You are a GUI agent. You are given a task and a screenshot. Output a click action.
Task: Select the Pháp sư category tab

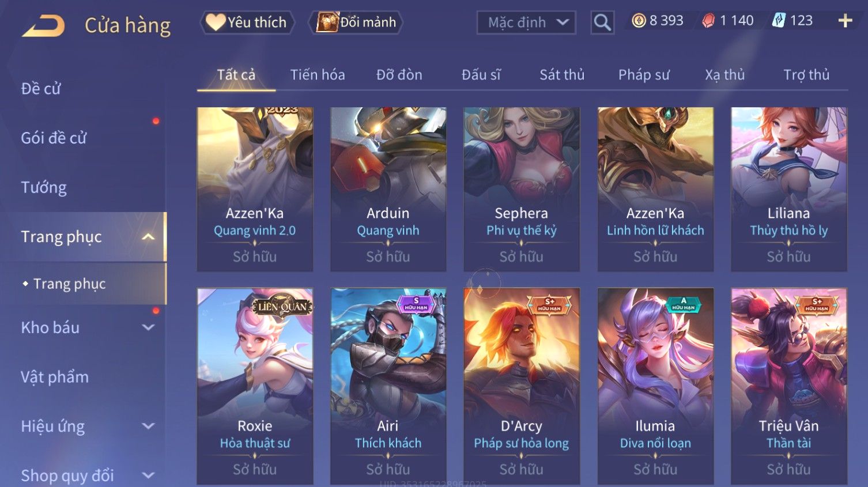tap(644, 75)
